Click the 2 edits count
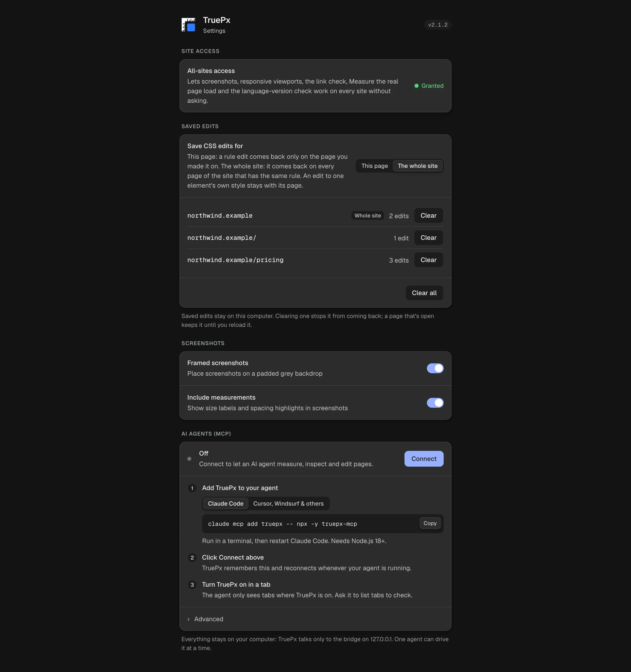The width and height of the screenshot is (631, 672). (399, 216)
